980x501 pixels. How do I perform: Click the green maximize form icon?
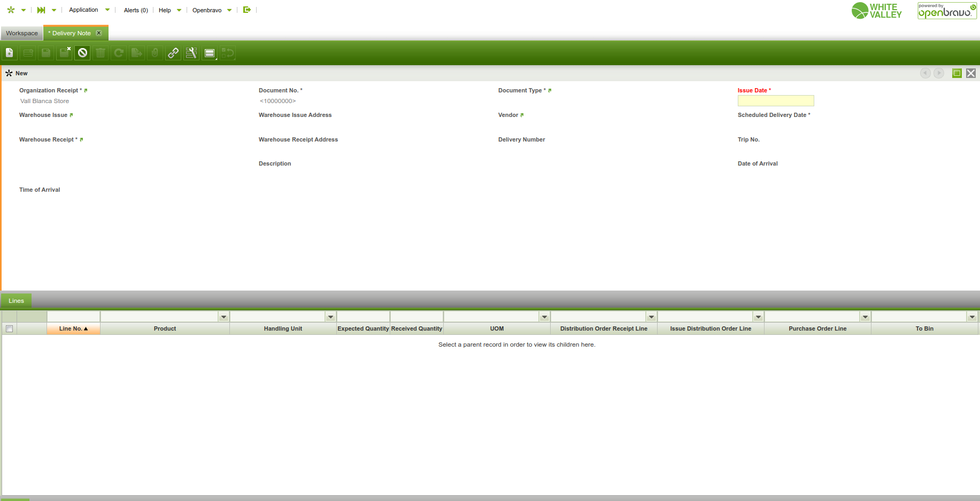coord(957,73)
